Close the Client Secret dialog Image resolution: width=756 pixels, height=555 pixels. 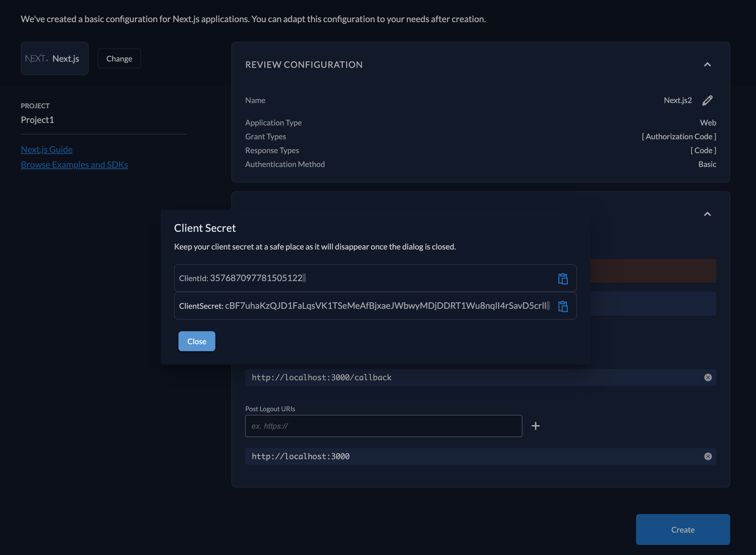click(x=197, y=341)
